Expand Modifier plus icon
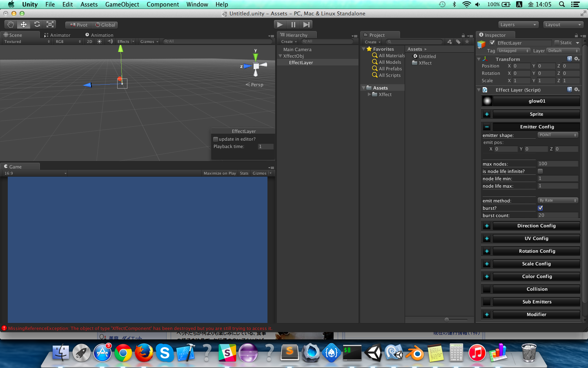 coord(487,314)
